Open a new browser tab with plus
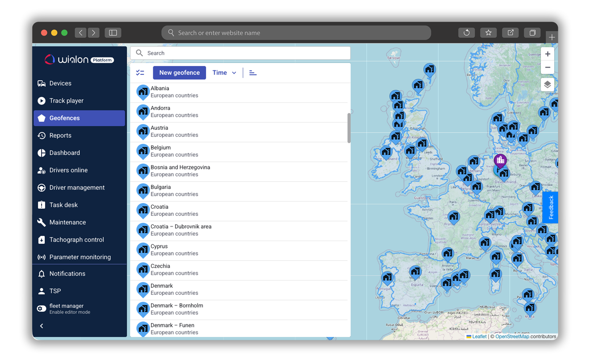 [x=552, y=37]
